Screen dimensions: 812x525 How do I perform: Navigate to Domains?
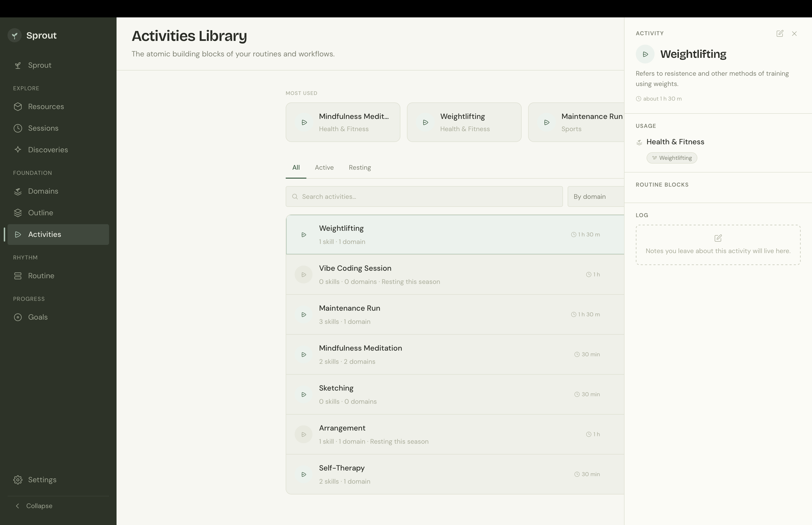click(58, 191)
